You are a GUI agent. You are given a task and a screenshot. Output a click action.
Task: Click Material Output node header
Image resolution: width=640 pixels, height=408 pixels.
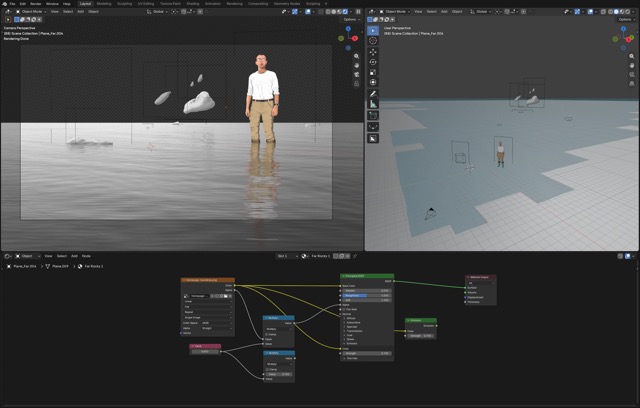click(481, 277)
